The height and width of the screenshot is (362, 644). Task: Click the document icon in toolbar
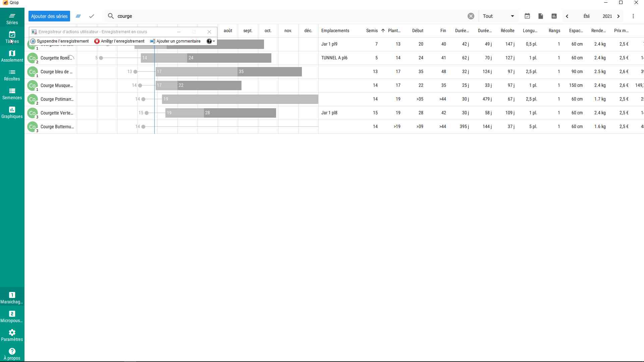click(541, 16)
